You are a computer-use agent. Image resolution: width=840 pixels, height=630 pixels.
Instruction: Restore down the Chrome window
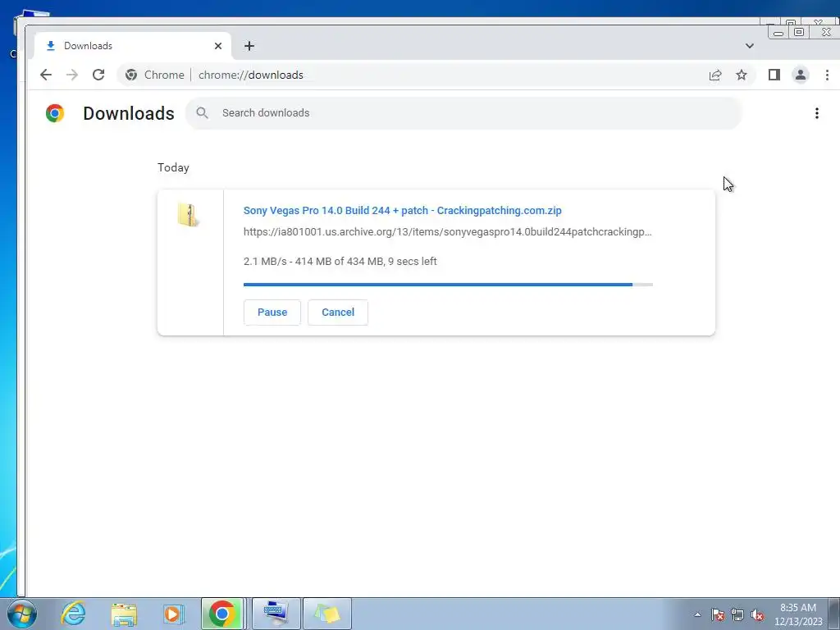[799, 33]
